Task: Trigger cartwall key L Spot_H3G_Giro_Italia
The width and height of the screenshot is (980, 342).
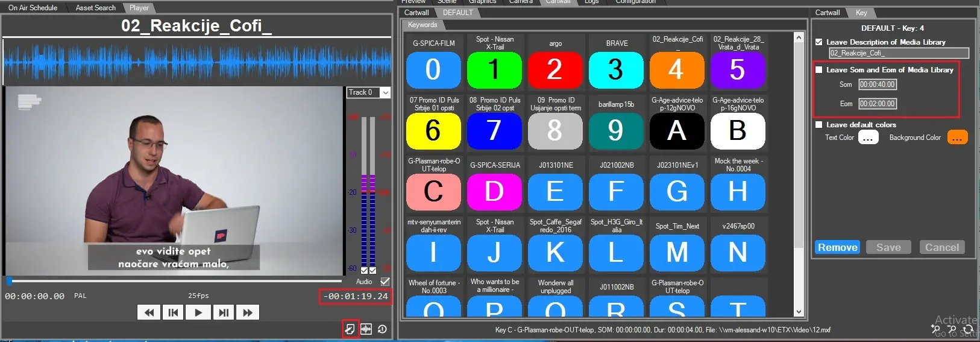Action: pyautogui.click(x=616, y=253)
